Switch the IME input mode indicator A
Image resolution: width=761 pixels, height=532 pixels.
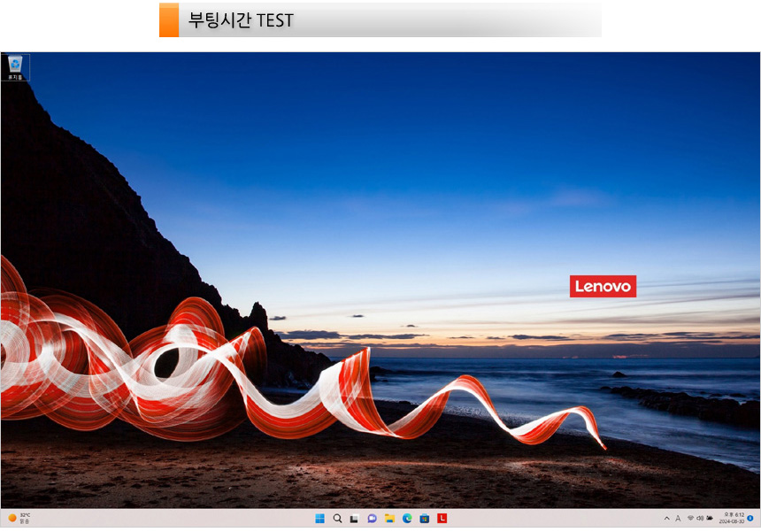pyautogui.click(x=678, y=518)
